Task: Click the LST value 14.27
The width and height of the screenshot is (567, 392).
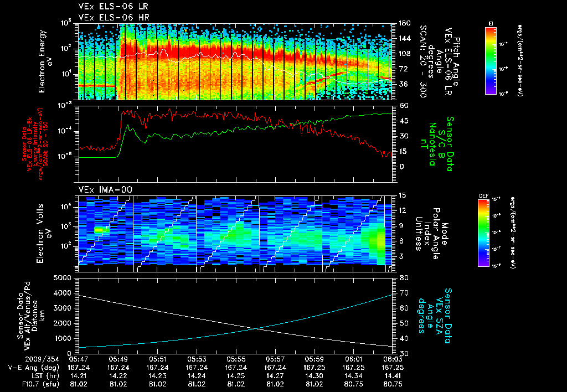Action: pos(275,376)
